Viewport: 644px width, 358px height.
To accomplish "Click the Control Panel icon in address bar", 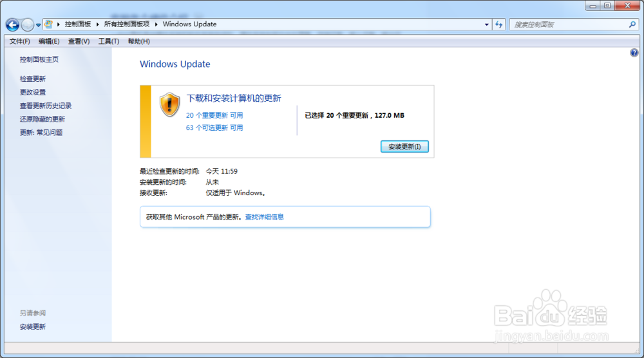I will coord(48,24).
